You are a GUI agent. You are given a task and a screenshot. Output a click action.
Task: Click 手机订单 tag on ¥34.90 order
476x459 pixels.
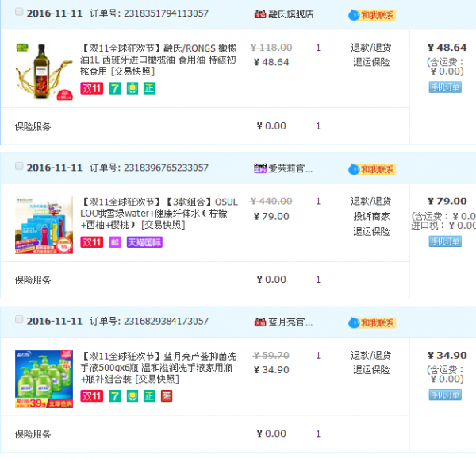445,395
